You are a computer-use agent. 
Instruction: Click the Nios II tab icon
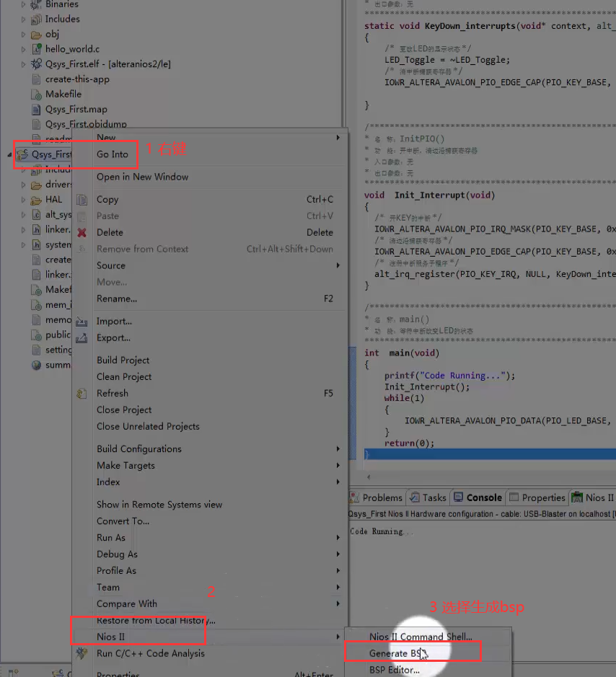coord(577,497)
